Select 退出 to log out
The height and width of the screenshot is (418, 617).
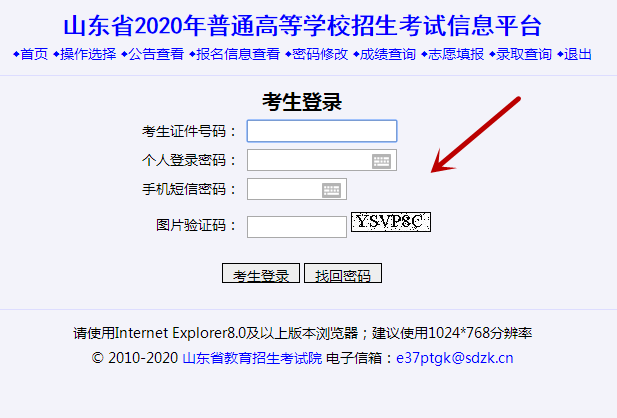point(578,54)
